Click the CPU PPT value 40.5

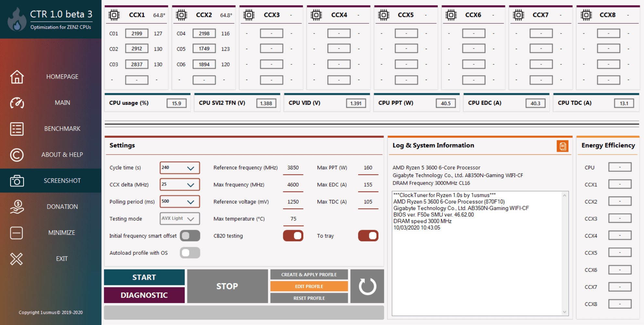pos(446,103)
